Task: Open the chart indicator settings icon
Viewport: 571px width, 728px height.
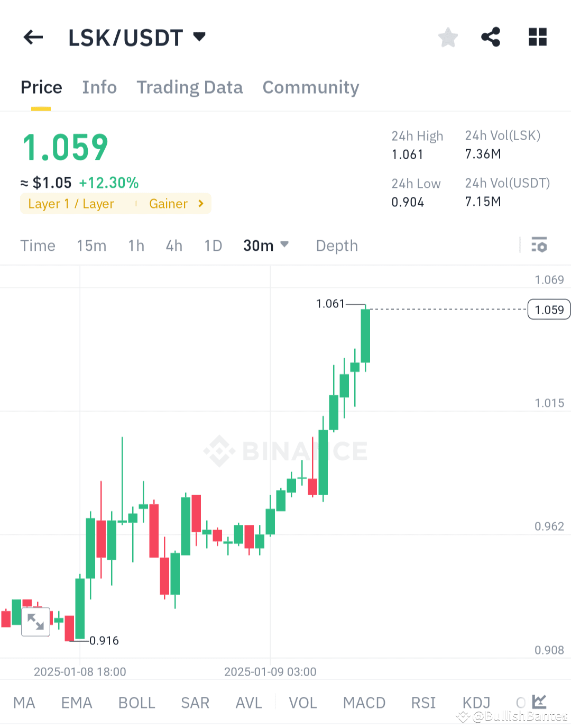Action: tap(539, 245)
